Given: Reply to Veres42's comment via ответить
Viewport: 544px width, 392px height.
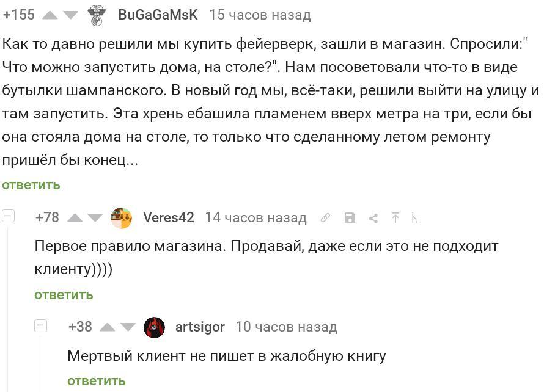Looking at the screenshot, I should pyautogui.click(x=64, y=295).
